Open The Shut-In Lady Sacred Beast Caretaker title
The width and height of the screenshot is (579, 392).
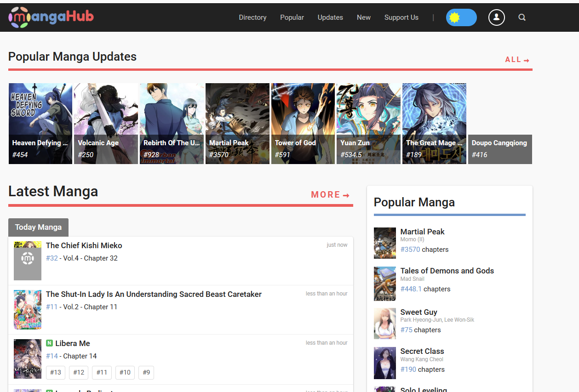(x=154, y=294)
